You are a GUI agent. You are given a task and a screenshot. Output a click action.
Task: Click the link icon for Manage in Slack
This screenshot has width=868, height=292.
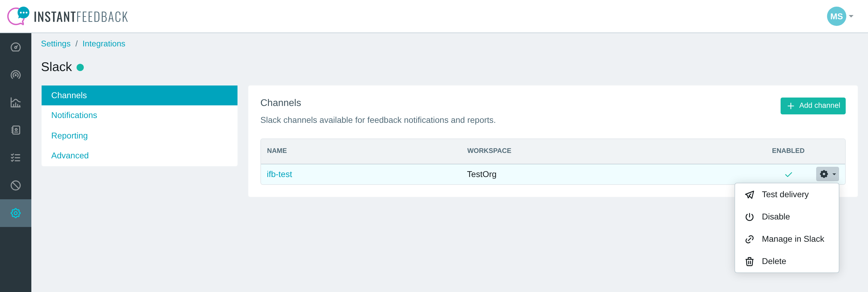749,239
